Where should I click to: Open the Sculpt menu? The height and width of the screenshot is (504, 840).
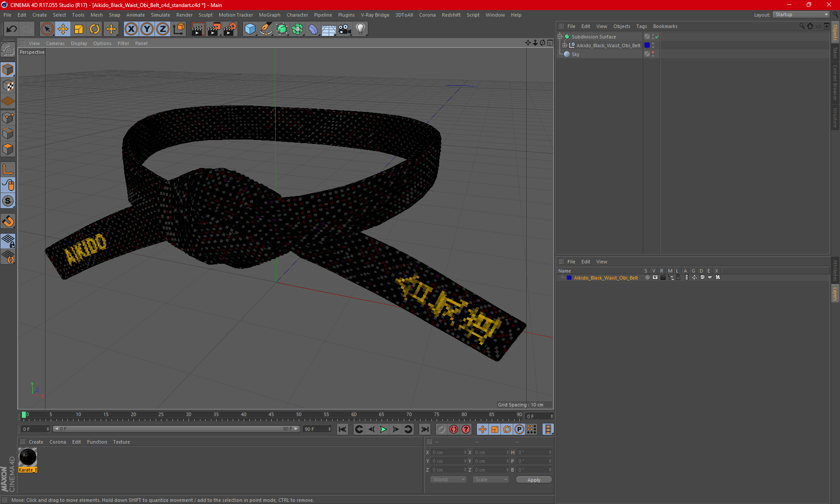point(205,15)
